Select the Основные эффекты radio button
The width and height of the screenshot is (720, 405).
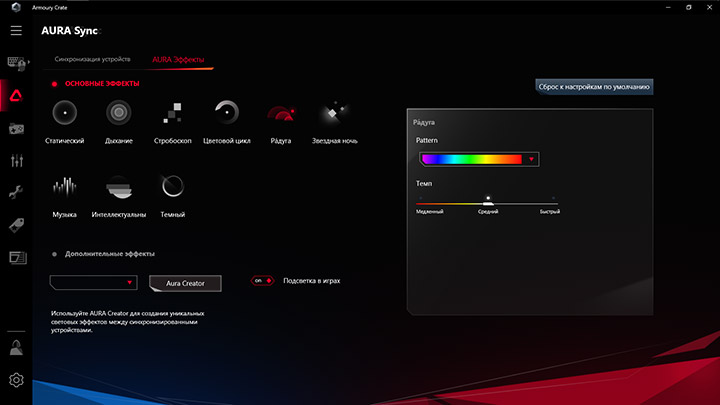point(54,84)
